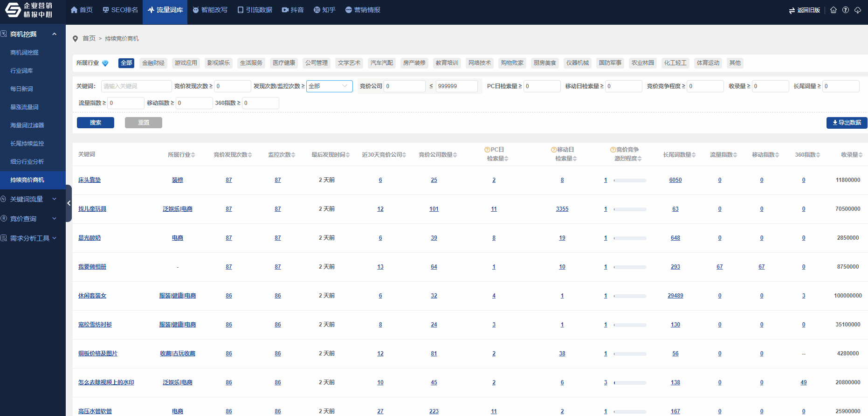Open the 发现次数/监控次数 dropdown
This screenshot has width=868, height=416.
[x=329, y=86]
